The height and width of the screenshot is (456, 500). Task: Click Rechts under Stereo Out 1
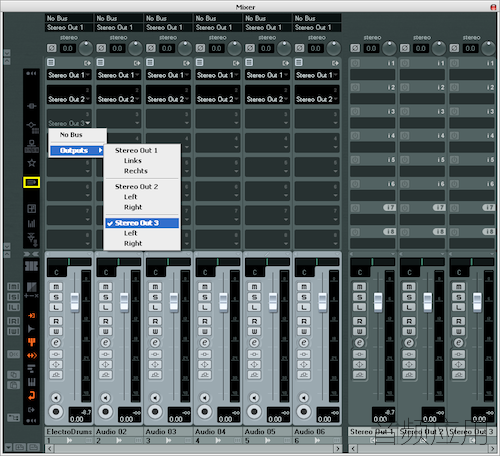tap(136, 171)
